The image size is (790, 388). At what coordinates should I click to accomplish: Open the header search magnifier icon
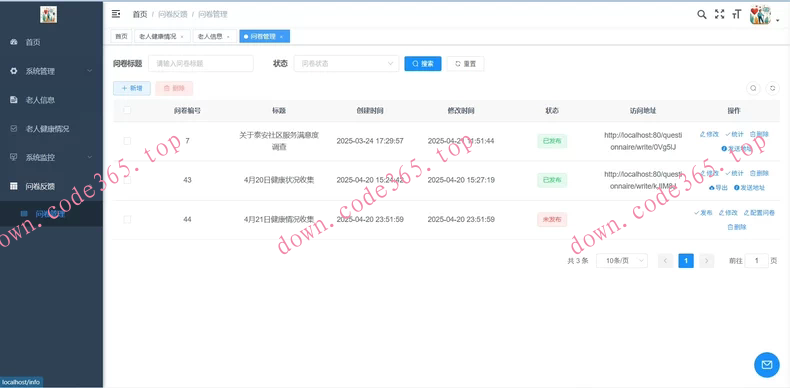point(701,15)
